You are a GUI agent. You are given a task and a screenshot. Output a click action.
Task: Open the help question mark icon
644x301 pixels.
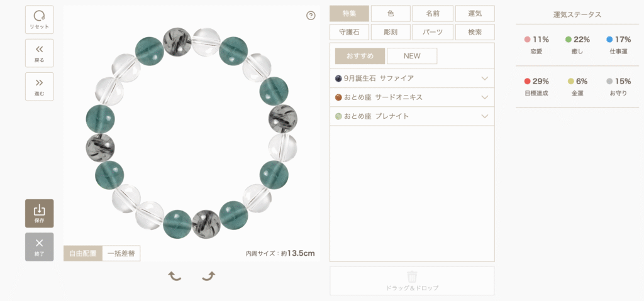point(311,16)
